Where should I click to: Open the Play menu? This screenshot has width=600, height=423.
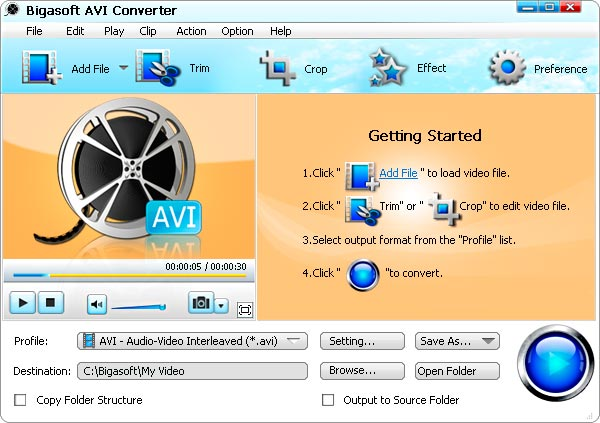(114, 31)
